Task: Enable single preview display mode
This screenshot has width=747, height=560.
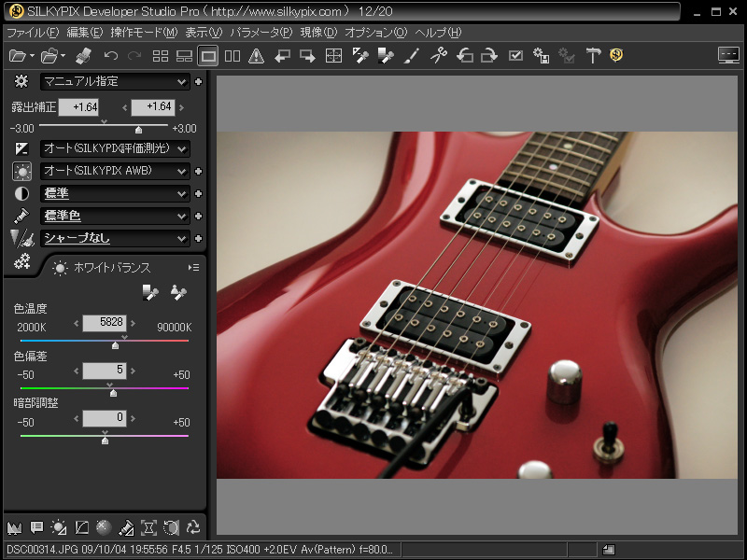Action: 208,56
